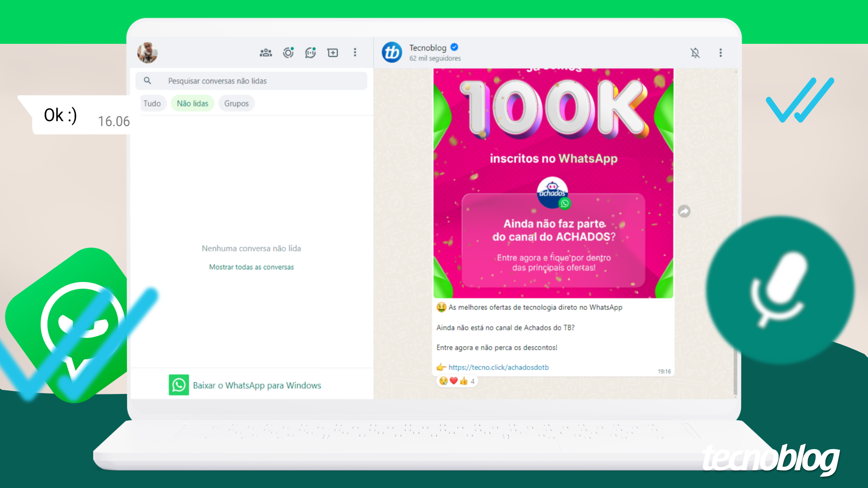The width and height of the screenshot is (868, 488).
Task: Forward the channel post
Action: [684, 211]
